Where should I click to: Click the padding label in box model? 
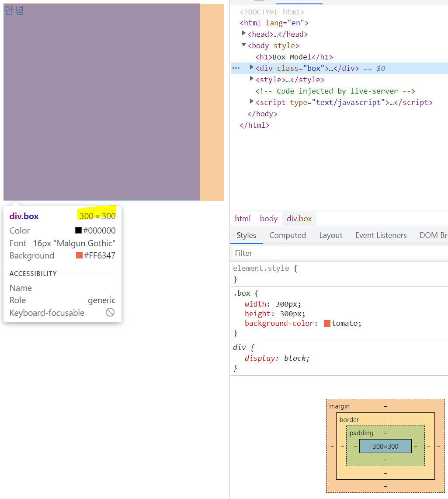coord(361,433)
